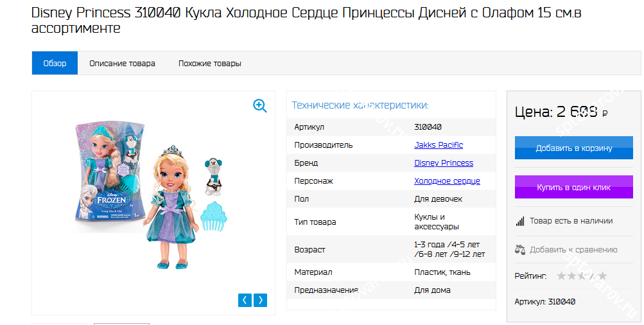Click the Материал row label

pyautogui.click(x=313, y=272)
